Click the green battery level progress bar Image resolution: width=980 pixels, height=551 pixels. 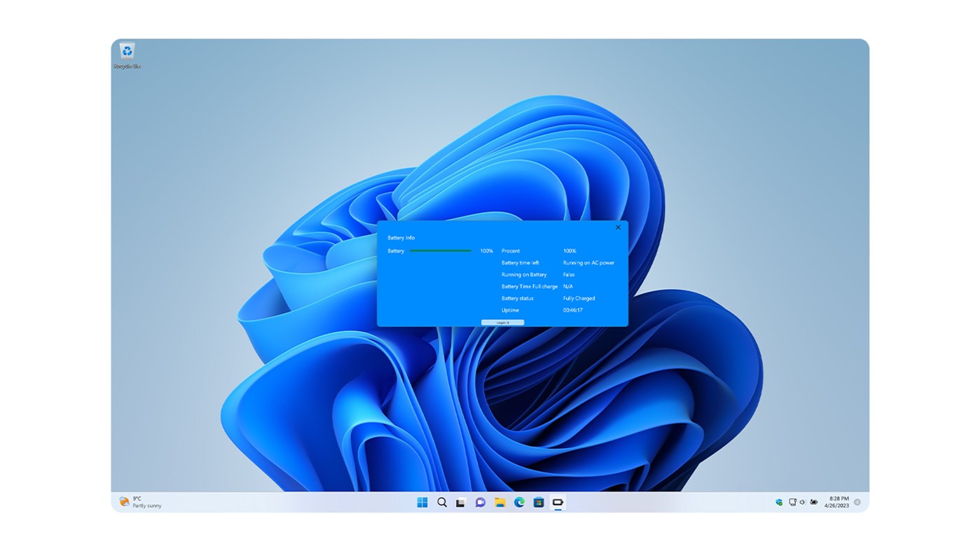441,251
